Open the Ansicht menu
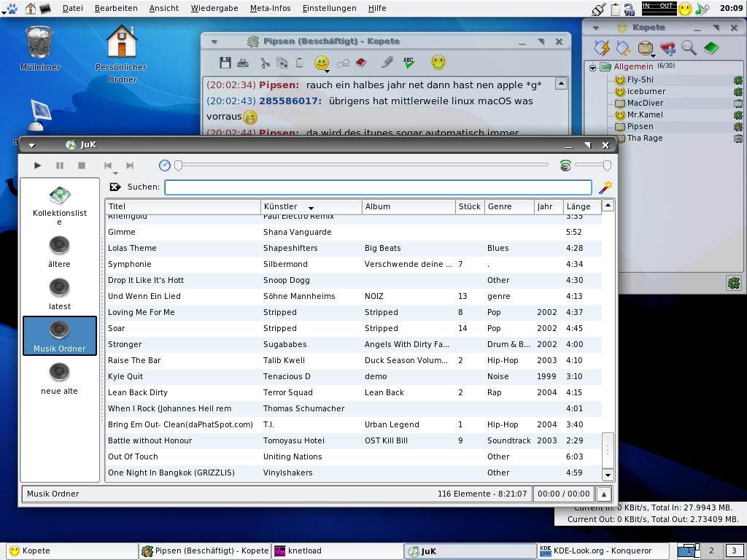The image size is (747, 560). point(164,8)
